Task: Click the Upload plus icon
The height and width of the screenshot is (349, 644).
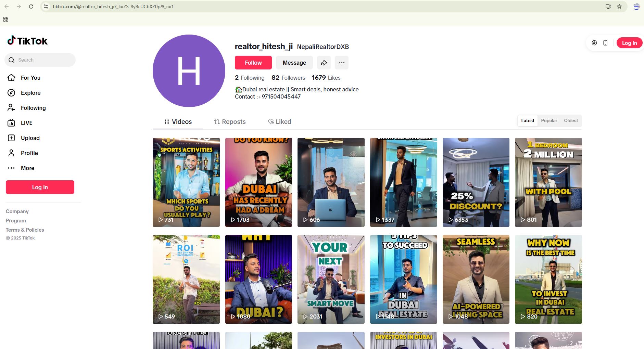Action: 11,138
